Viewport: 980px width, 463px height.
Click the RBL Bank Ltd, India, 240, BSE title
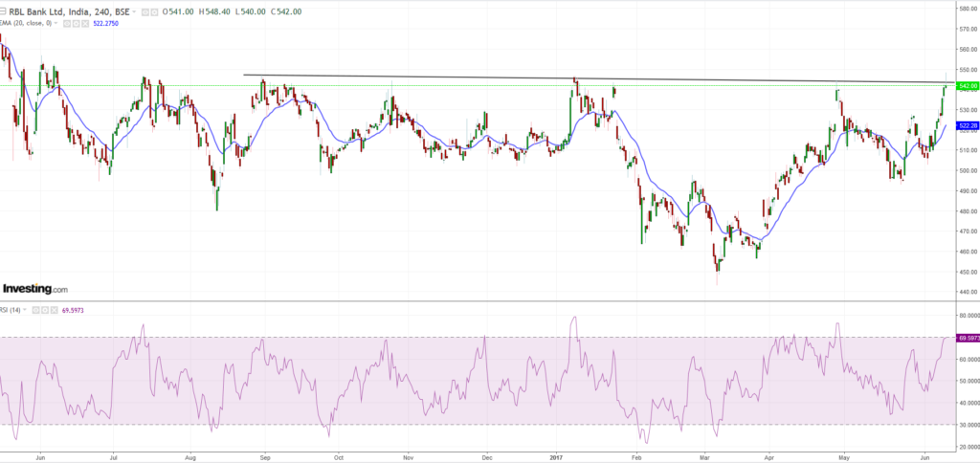pyautogui.click(x=69, y=11)
